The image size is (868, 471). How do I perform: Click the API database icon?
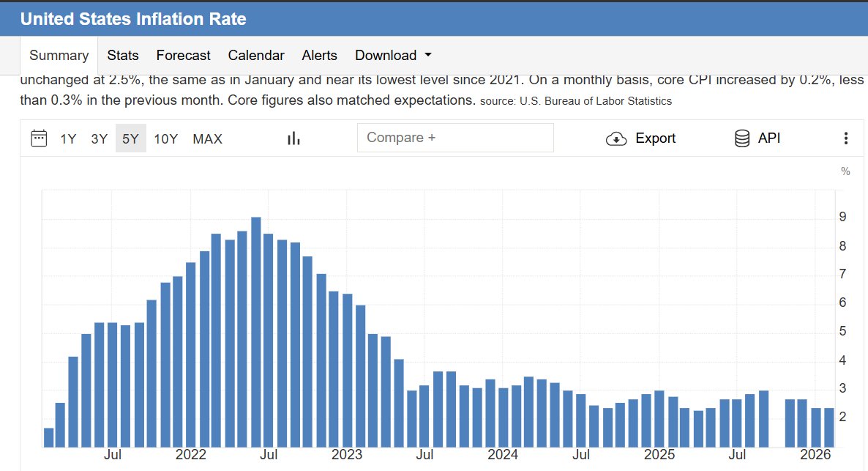coord(742,138)
